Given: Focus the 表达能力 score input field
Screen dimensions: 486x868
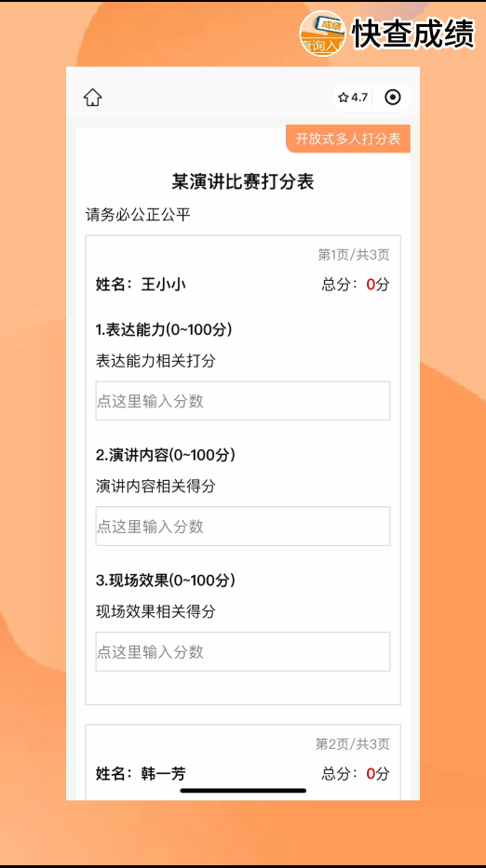Looking at the screenshot, I should [x=243, y=401].
